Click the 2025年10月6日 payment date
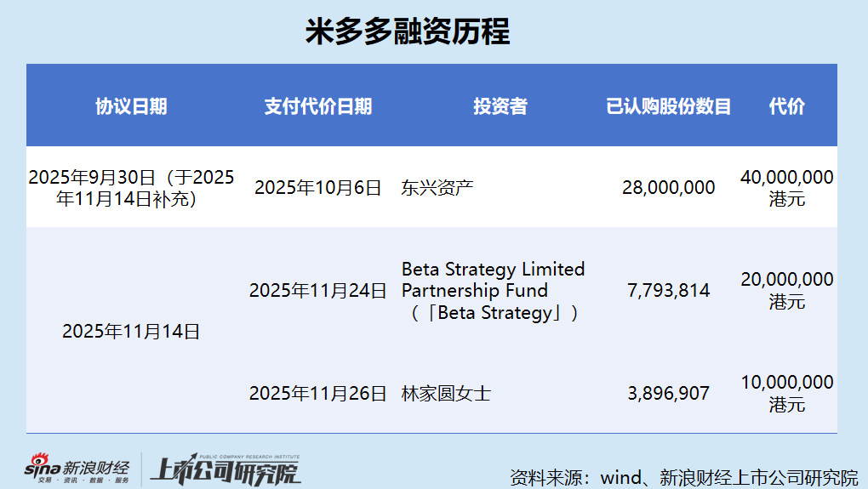The width and height of the screenshot is (868, 489). [317, 188]
